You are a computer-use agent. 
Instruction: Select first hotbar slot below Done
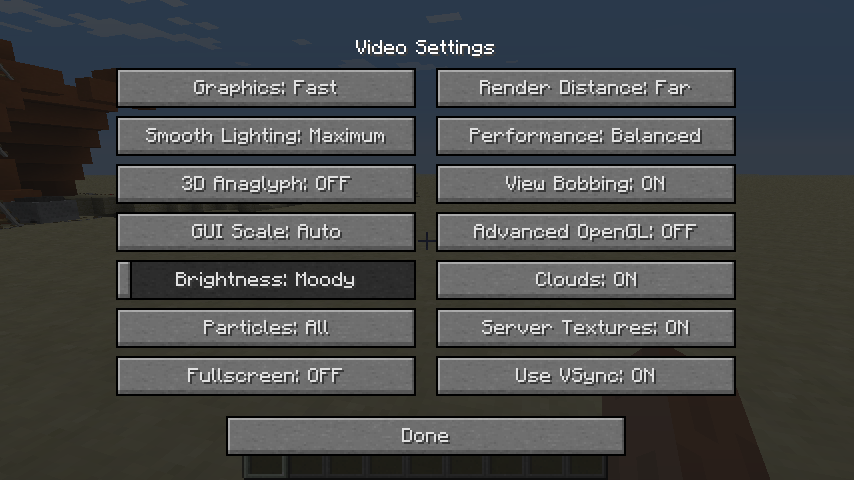[x=266, y=468]
